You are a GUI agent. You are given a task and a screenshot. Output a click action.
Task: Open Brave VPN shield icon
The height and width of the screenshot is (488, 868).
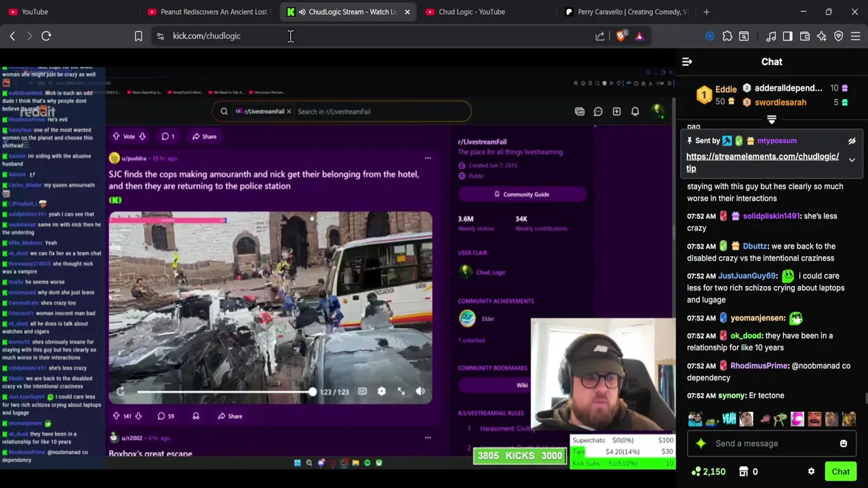click(839, 36)
